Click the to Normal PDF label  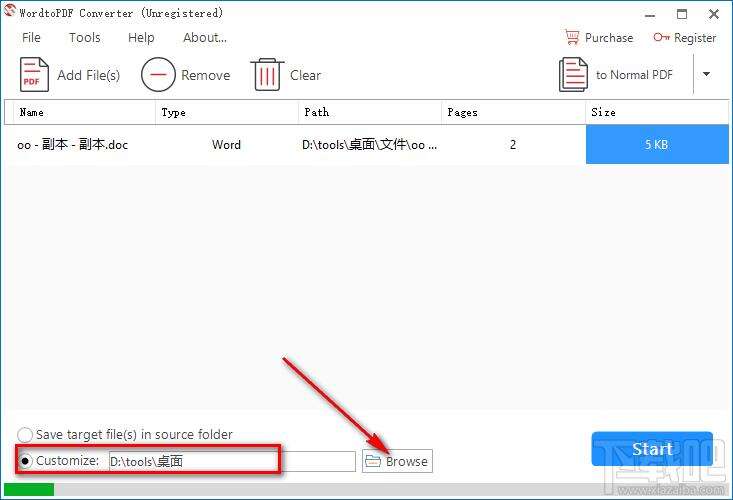point(634,75)
